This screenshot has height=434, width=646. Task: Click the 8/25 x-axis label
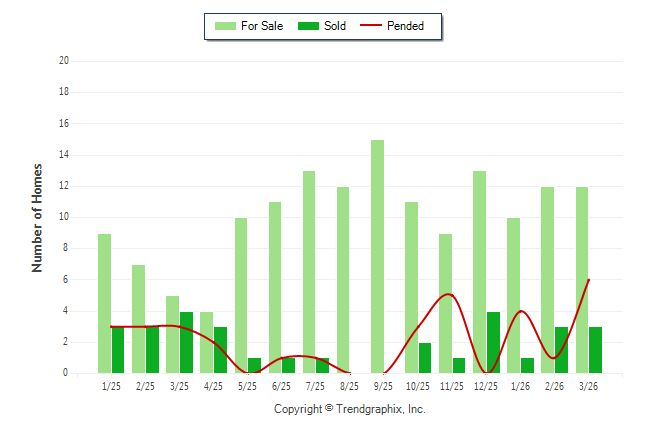350,386
